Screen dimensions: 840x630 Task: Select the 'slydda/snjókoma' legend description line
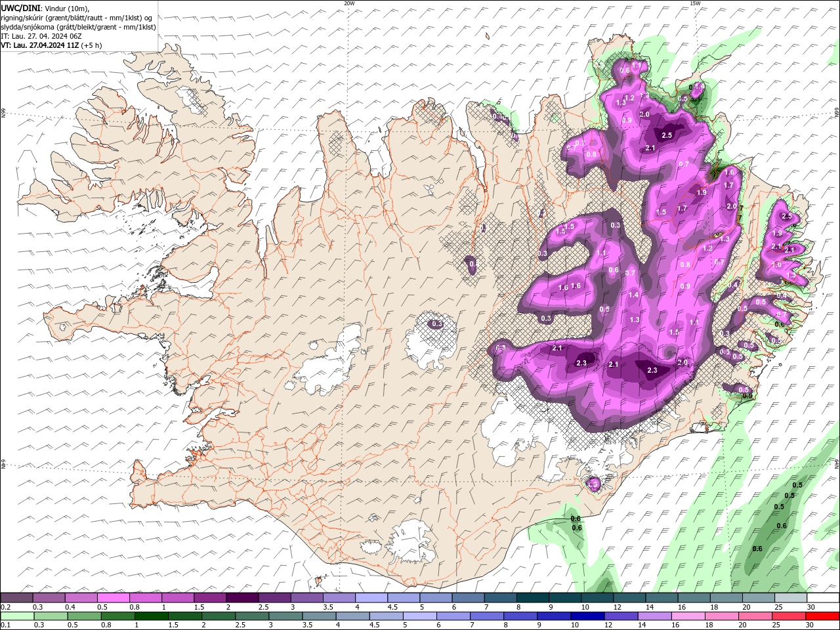pyautogui.click(x=78, y=26)
